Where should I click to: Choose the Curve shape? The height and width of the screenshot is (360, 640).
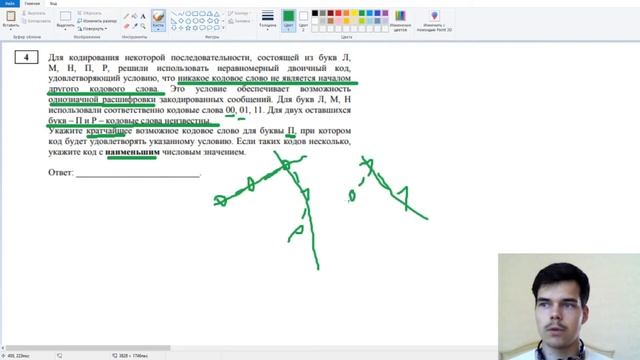point(181,13)
